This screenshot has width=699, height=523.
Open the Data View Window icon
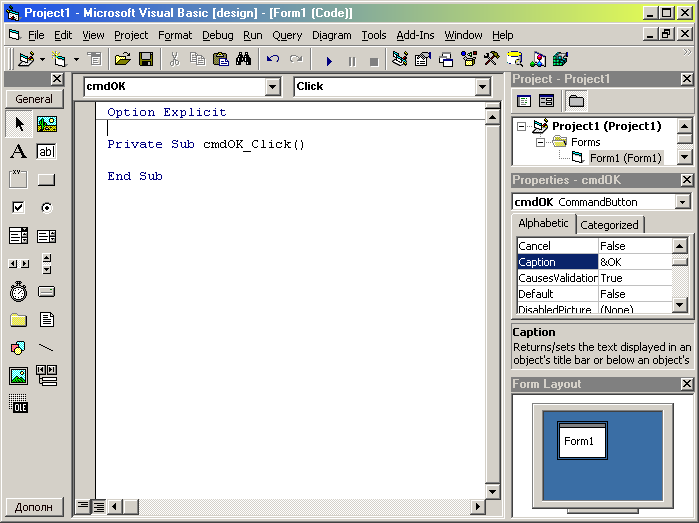click(514, 59)
